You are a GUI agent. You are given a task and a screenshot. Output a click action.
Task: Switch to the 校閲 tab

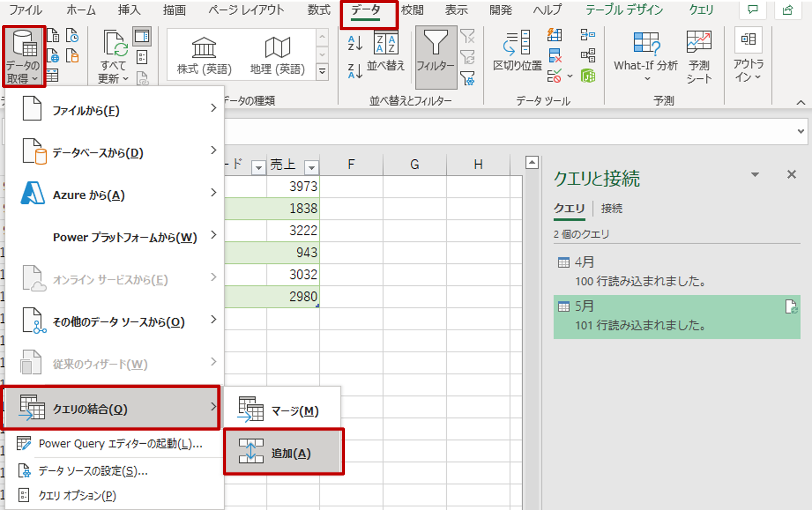pos(412,10)
